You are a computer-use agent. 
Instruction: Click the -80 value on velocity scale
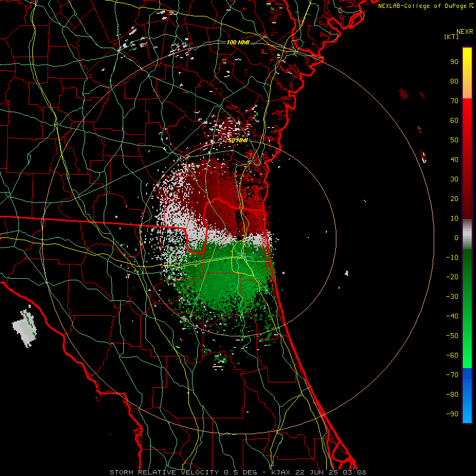click(452, 395)
